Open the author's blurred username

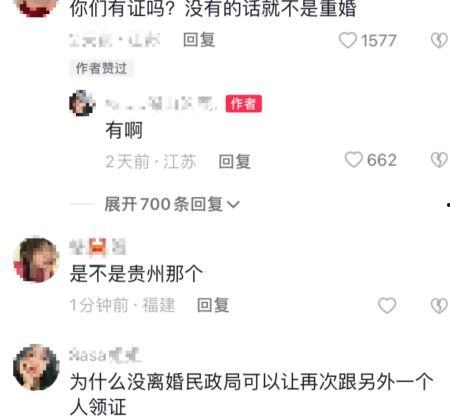point(162,103)
